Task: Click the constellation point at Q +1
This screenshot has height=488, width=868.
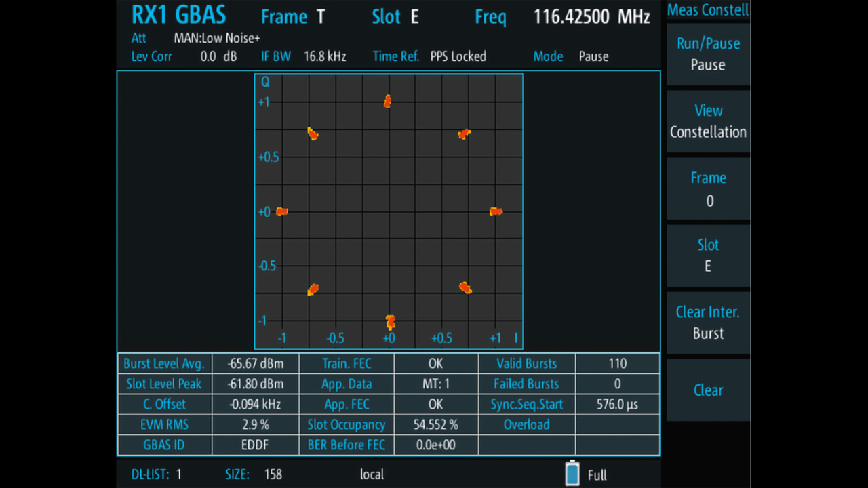Action: pos(388,102)
